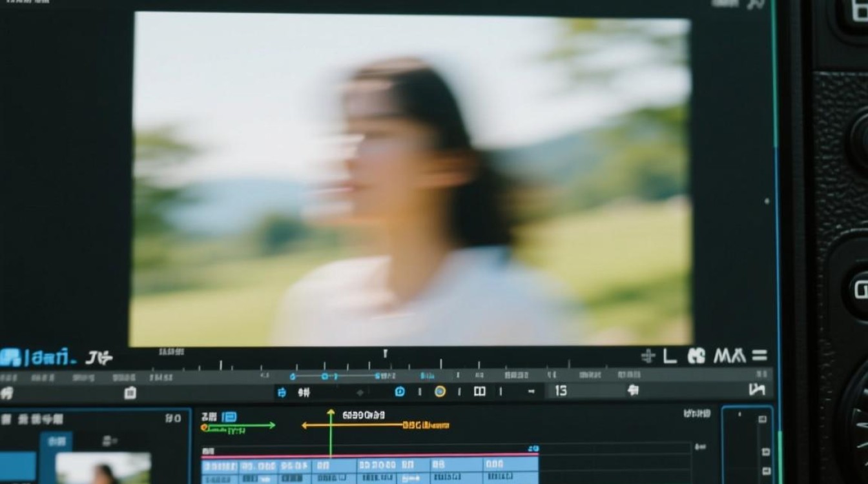The width and height of the screenshot is (868, 484).
Task: Click the blue circle icon left of the orange one
Action: click(x=400, y=391)
